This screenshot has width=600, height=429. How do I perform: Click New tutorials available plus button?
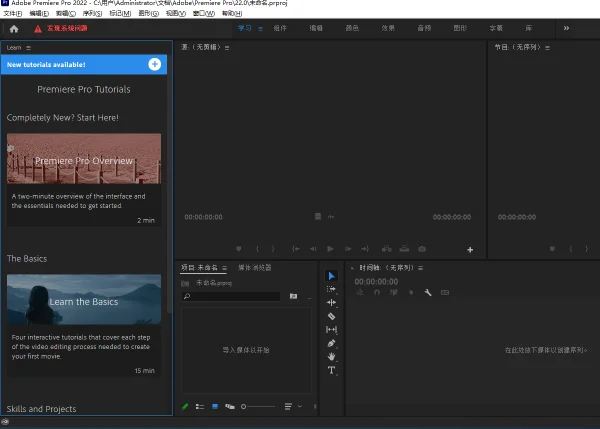155,64
